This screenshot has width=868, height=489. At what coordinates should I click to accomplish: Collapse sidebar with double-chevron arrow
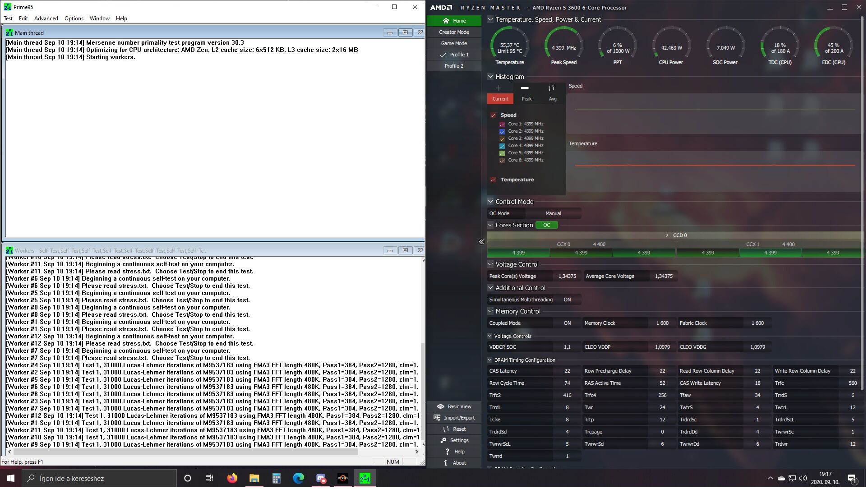click(482, 243)
